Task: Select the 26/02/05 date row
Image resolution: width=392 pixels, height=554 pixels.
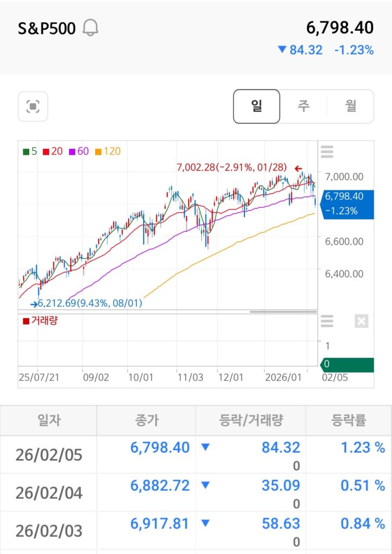Action: [49, 455]
